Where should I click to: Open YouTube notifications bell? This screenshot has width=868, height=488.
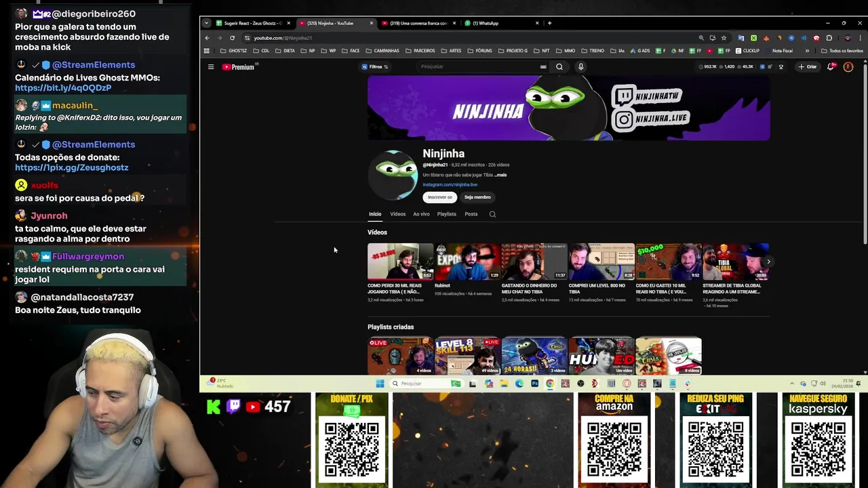point(831,66)
